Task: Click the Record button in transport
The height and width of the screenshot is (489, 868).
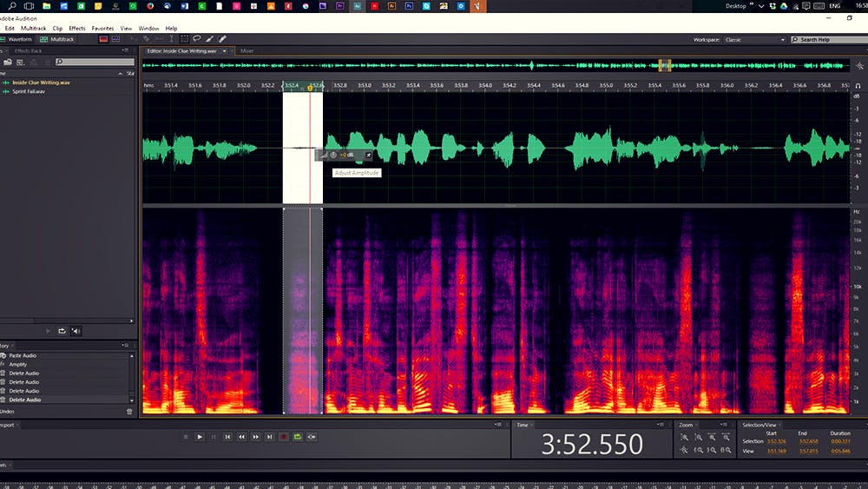Action: point(284,437)
